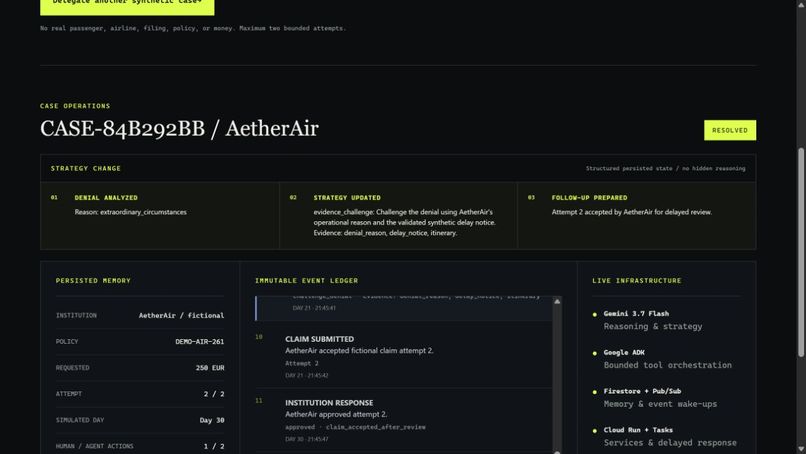Click the Day 30 simulated day value
This screenshot has height=454, width=806.
point(212,420)
